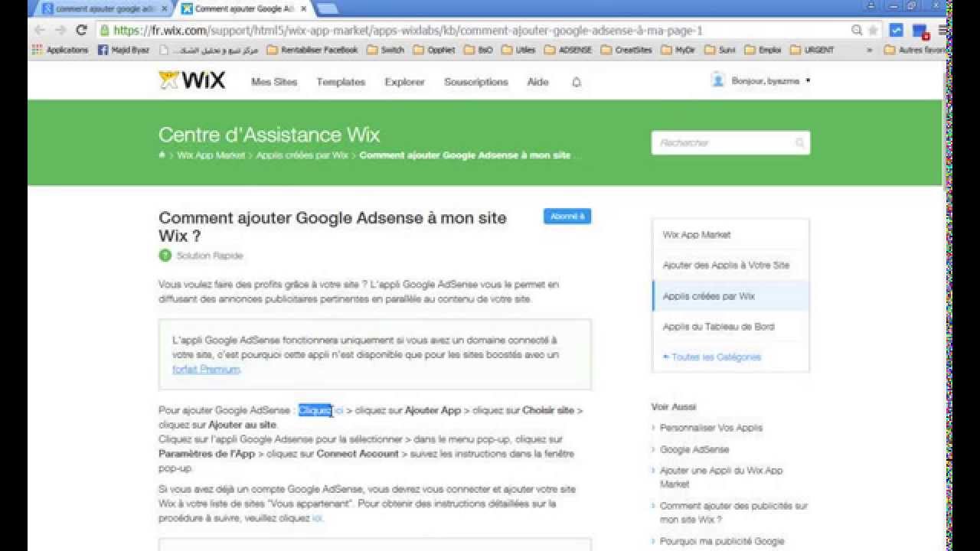
Task: Open the notifications bell icon
Action: (x=577, y=82)
